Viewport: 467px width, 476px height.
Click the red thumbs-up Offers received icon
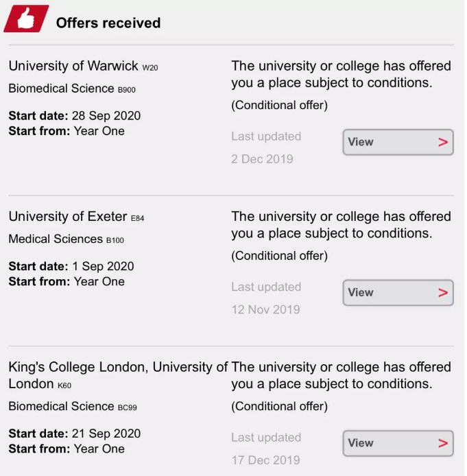tap(26, 19)
